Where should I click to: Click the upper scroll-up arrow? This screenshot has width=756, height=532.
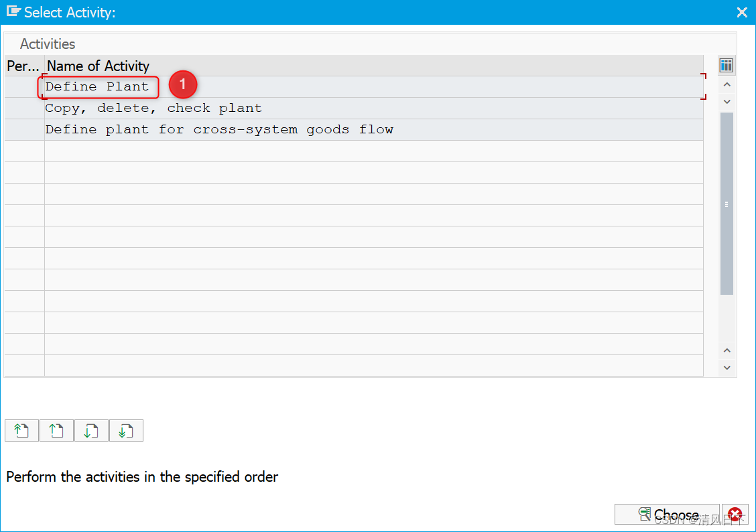click(727, 85)
